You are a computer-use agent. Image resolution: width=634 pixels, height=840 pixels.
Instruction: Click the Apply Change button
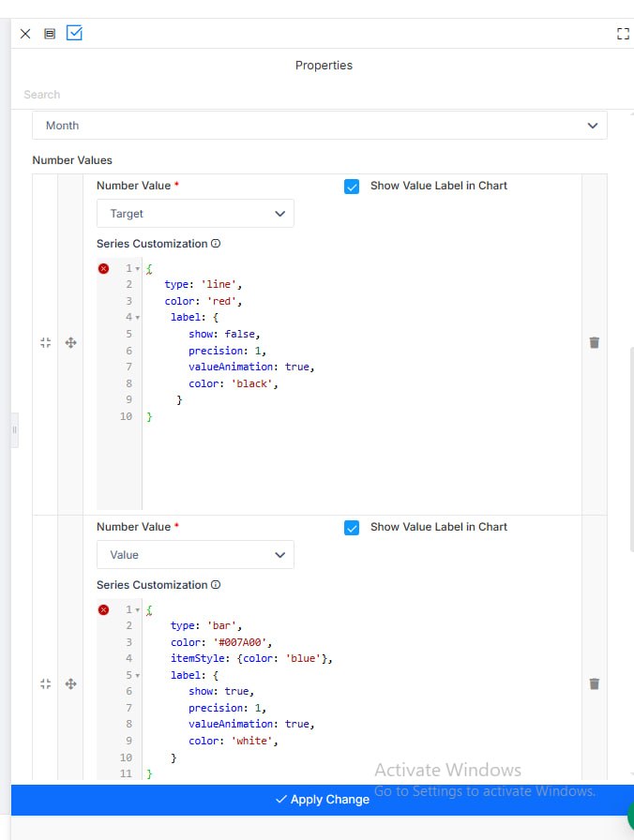coord(323,800)
